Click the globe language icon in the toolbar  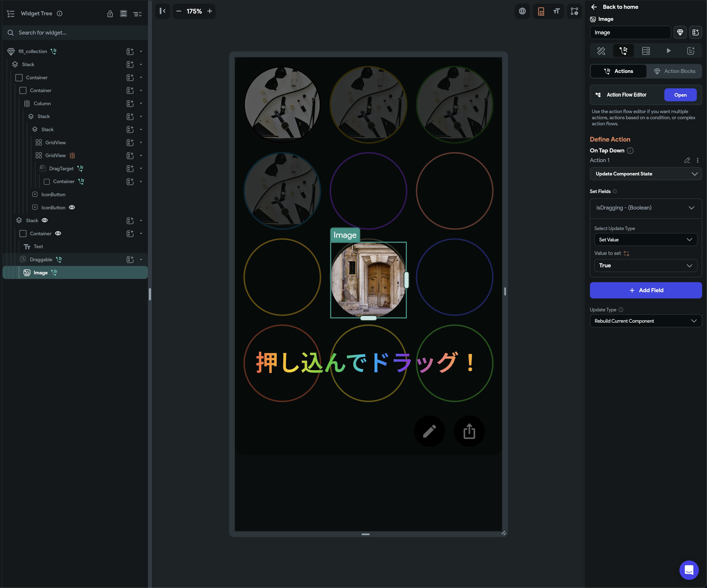coord(522,11)
